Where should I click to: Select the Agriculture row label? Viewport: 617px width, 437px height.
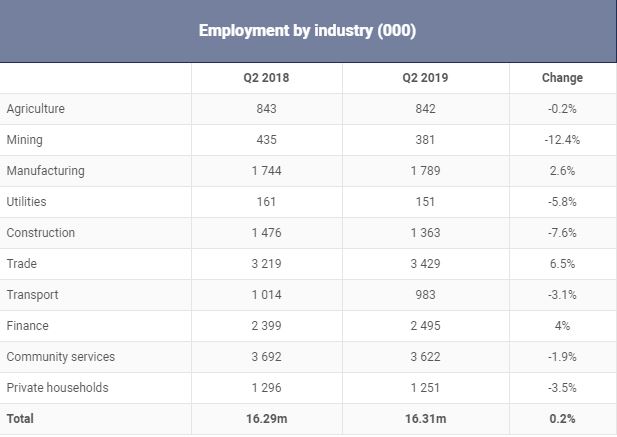pos(35,109)
